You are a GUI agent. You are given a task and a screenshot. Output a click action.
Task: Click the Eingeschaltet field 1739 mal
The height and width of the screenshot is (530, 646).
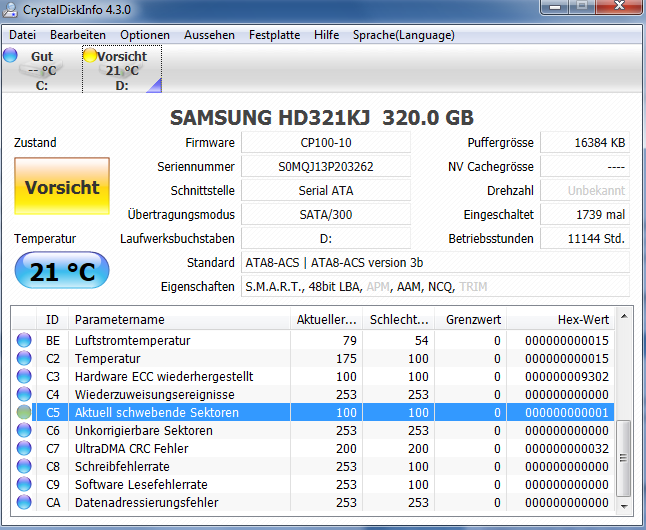click(585, 214)
